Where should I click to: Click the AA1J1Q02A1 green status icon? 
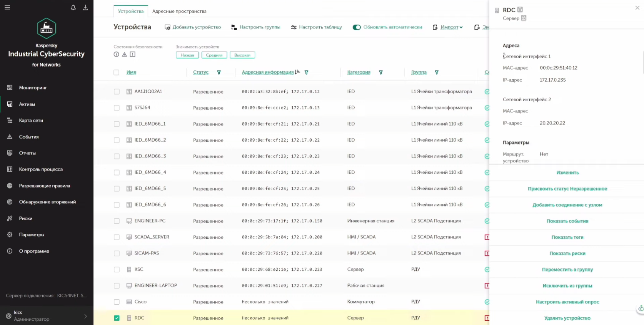pos(487,92)
